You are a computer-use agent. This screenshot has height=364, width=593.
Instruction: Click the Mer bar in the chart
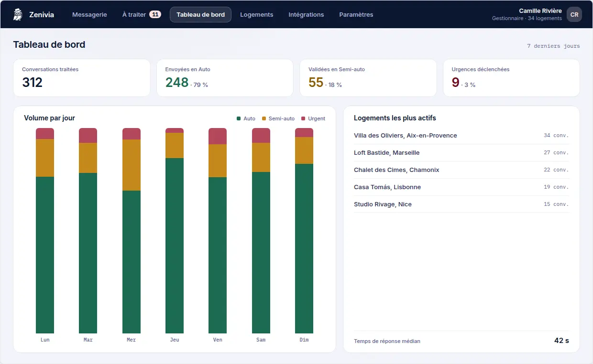132,231
